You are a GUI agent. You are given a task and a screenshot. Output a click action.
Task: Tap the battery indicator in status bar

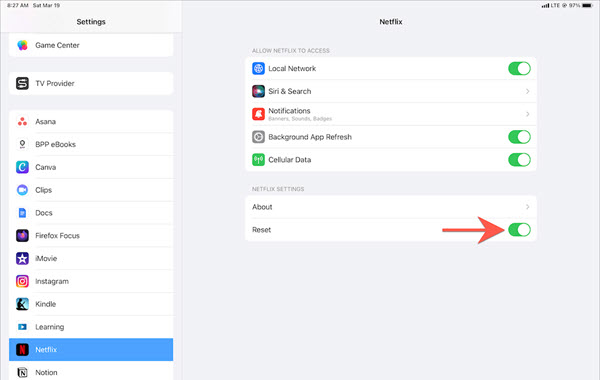click(588, 5)
